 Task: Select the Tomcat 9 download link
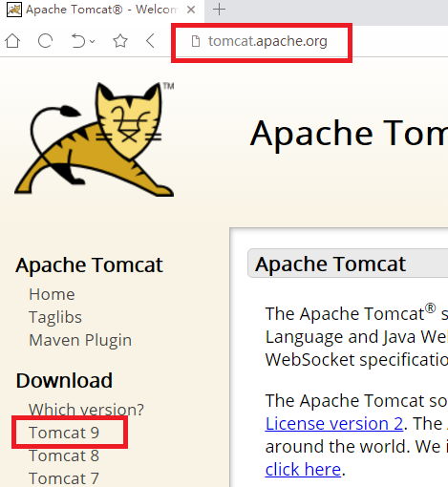64,433
